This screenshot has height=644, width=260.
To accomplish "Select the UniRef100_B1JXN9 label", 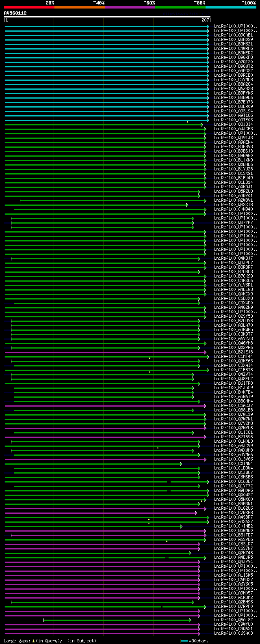I will pos(233,160).
